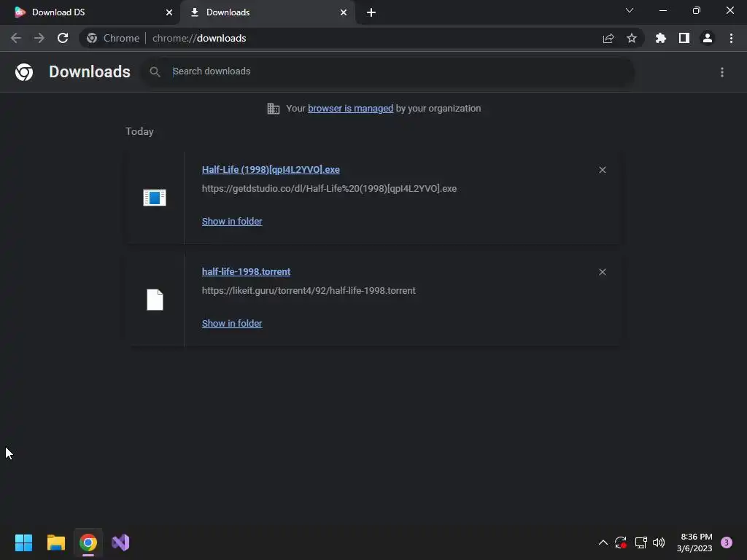Bookmark this tab with the star icon

point(632,38)
